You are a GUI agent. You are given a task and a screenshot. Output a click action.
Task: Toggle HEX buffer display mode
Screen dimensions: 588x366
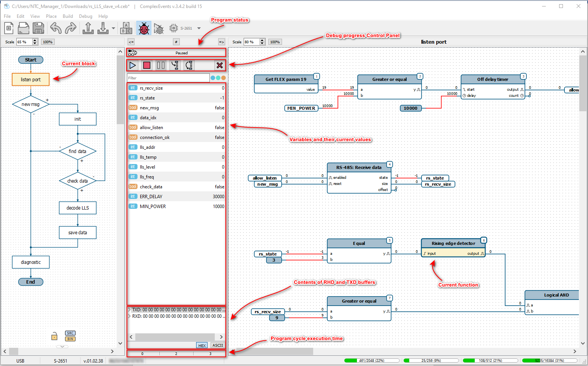(x=202, y=345)
